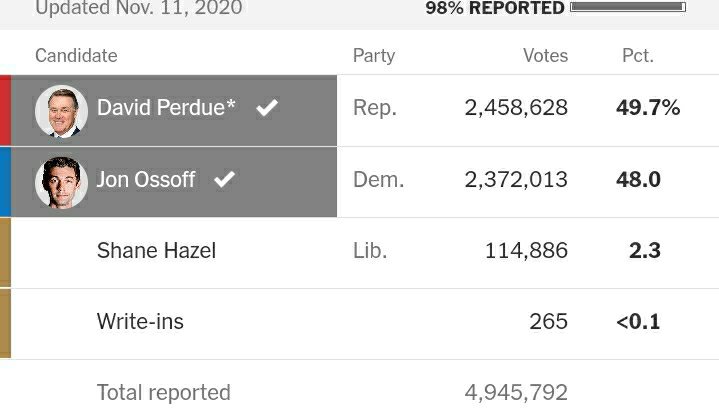Click Perdue's 49.7% percentage value
This screenshot has width=719, height=408.
(x=648, y=108)
